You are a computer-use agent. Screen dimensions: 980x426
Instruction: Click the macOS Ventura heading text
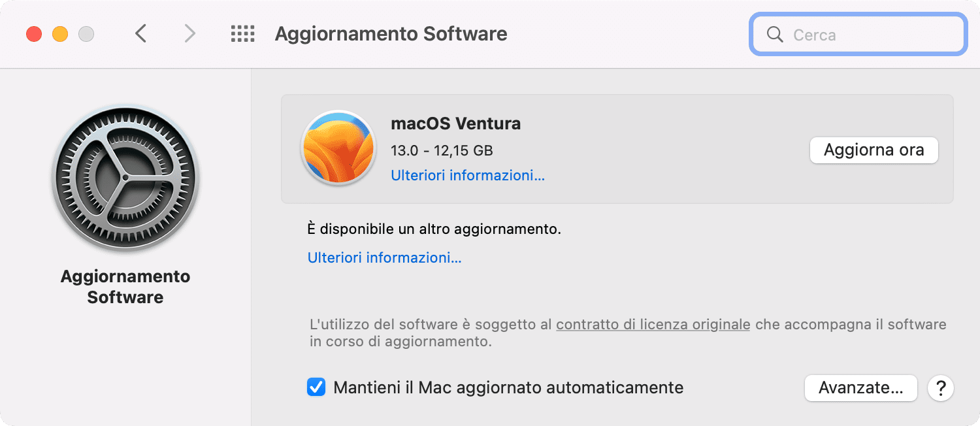[x=456, y=123]
